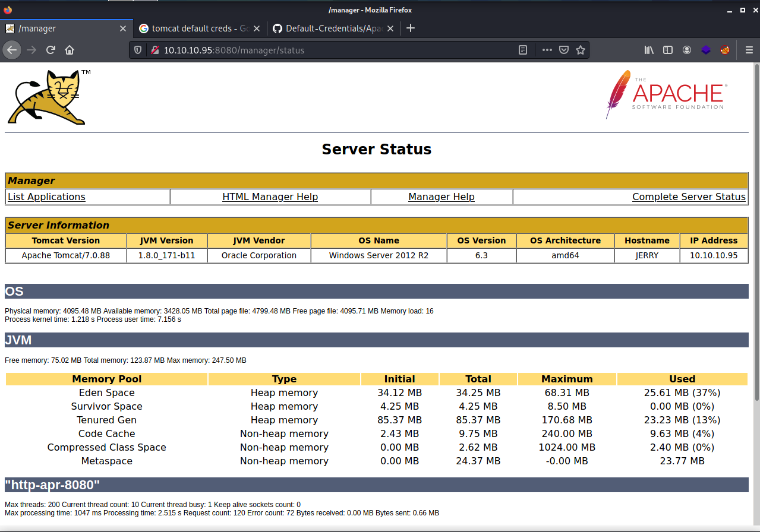Go to the Firefox home page icon
The height and width of the screenshot is (532, 760).
[70, 50]
